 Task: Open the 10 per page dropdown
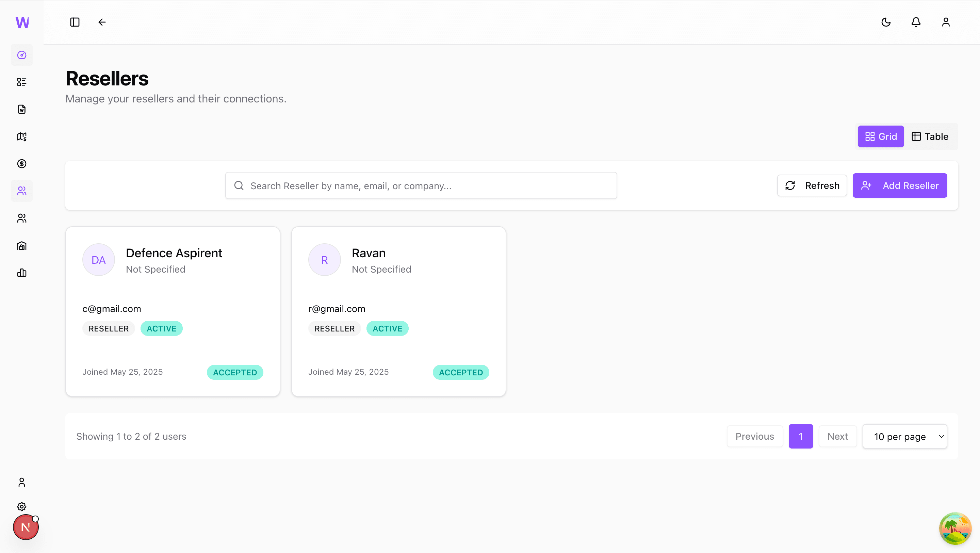(x=905, y=436)
